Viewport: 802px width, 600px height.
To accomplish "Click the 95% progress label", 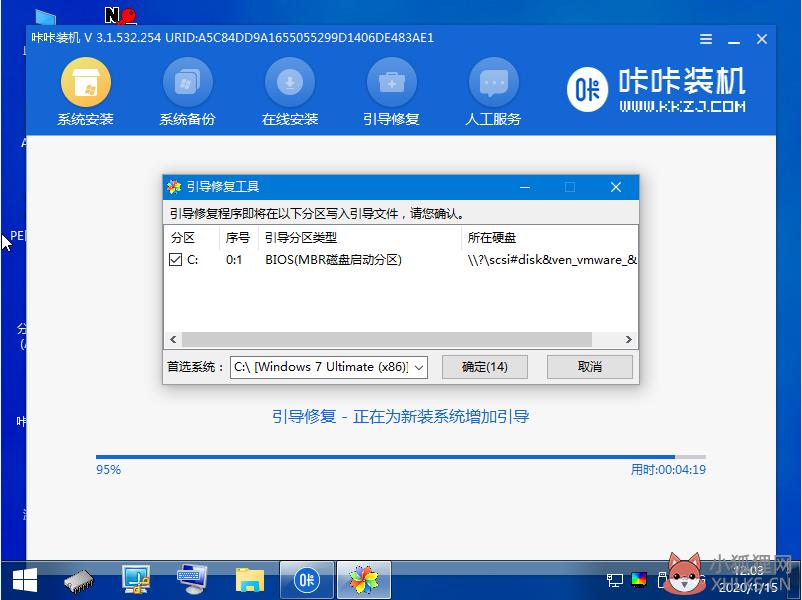I will (x=108, y=470).
